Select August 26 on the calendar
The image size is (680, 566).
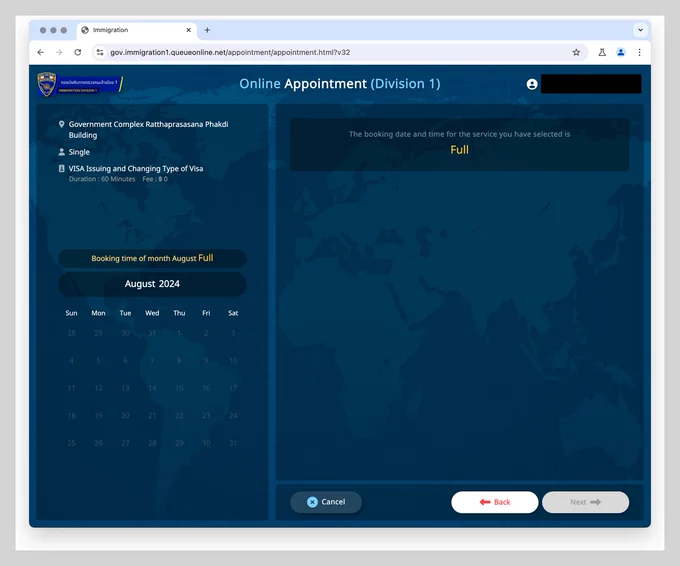point(98,443)
